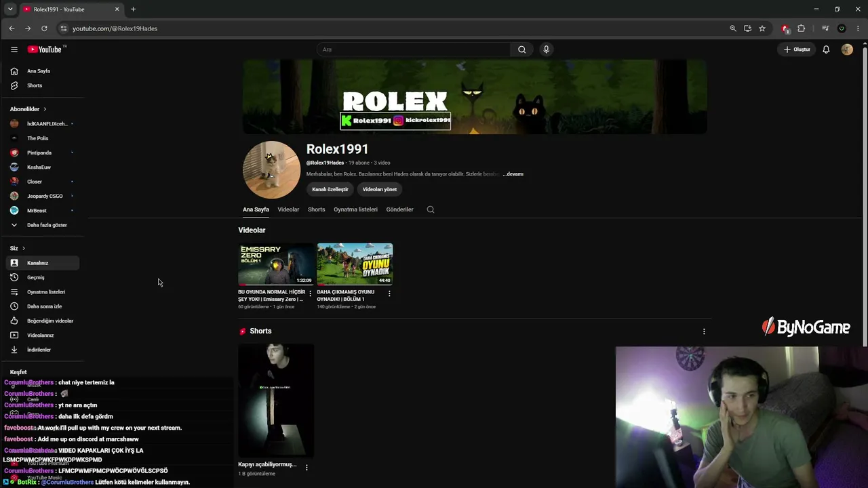
Task: Close the Rolex1991 - YouTube tab
Action: (x=117, y=9)
